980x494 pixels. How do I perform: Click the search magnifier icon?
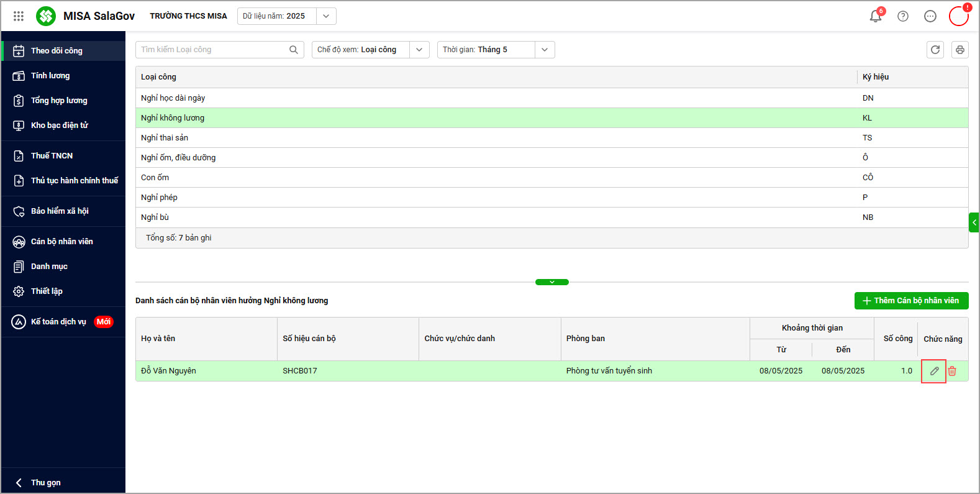click(x=294, y=50)
